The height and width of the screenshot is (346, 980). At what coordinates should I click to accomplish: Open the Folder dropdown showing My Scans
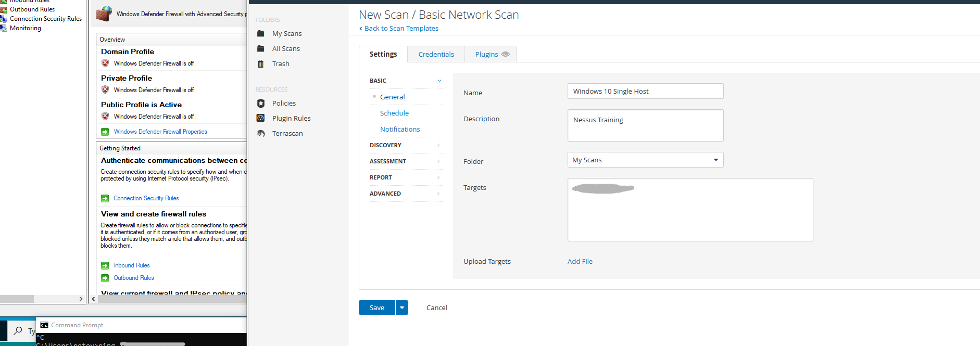(x=645, y=160)
